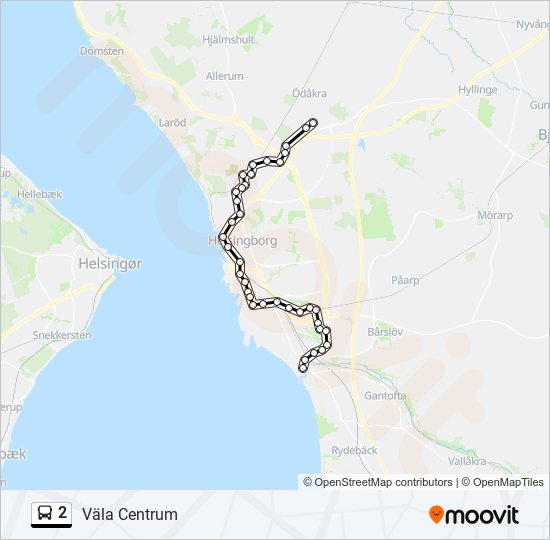Viewport: 550px width, 540px height.
Task: Select the southernmost stop by the coast
Action: pos(302,368)
